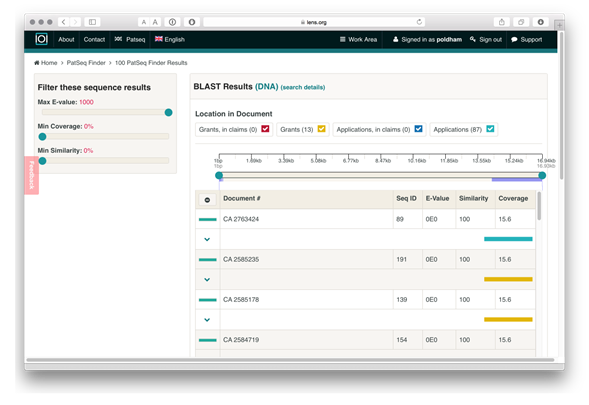Click yellow alignment bar for CA 2585178
589x405 pixels.
pyautogui.click(x=508, y=319)
